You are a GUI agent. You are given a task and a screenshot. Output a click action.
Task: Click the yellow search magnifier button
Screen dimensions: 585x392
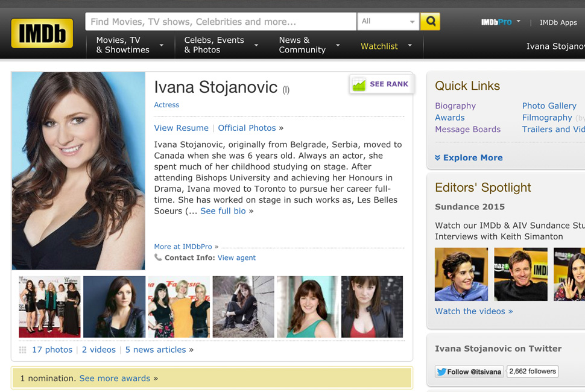click(x=430, y=21)
